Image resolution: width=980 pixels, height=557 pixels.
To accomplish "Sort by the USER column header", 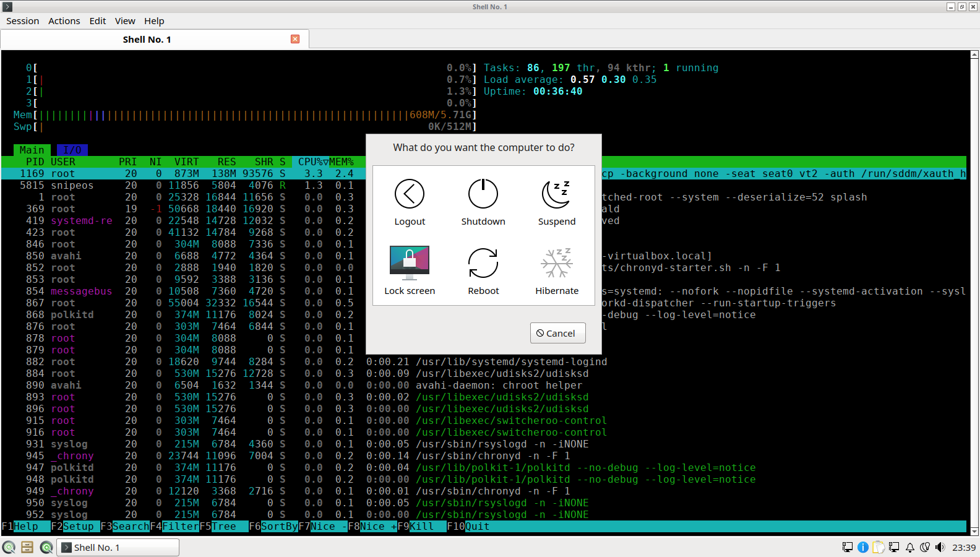I will pyautogui.click(x=63, y=162).
